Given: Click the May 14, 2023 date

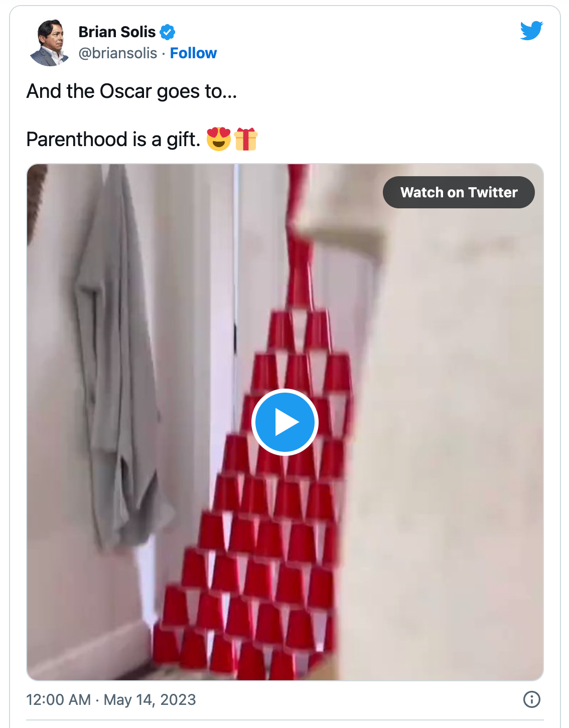Looking at the screenshot, I should coord(150,699).
